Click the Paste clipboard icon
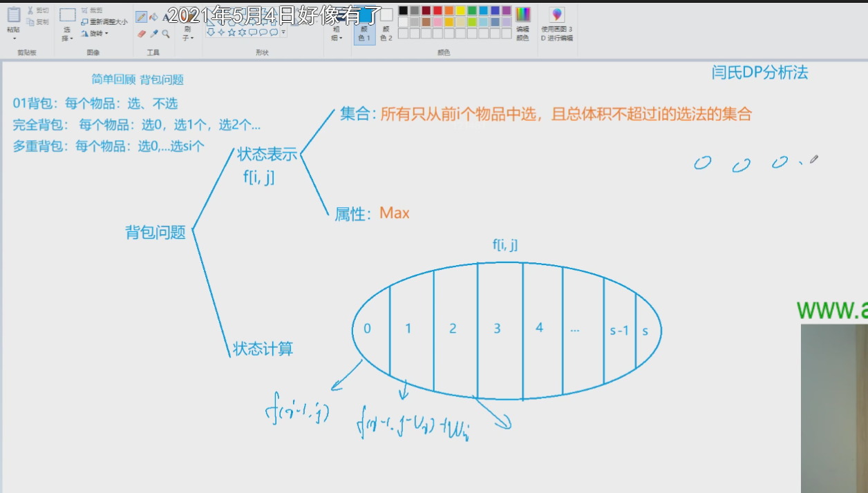868x493 pixels. click(x=14, y=14)
